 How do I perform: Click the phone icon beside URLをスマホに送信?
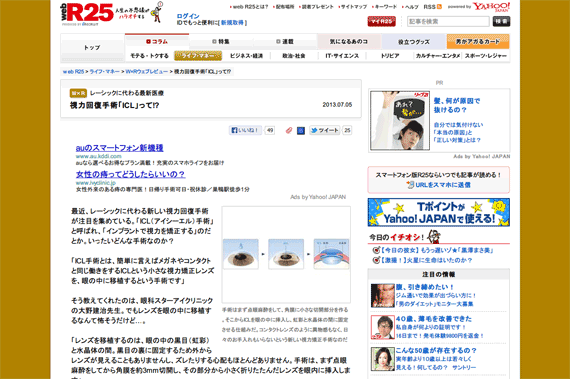point(410,185)
